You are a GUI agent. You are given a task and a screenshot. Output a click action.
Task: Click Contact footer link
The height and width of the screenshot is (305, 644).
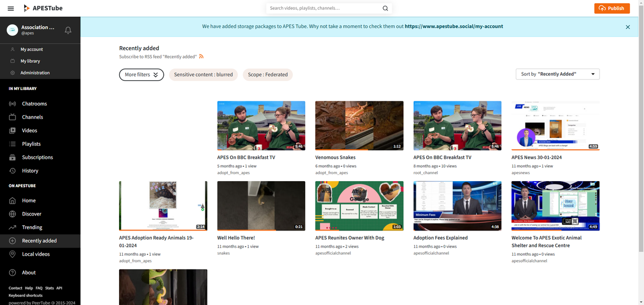coord(16,288)
